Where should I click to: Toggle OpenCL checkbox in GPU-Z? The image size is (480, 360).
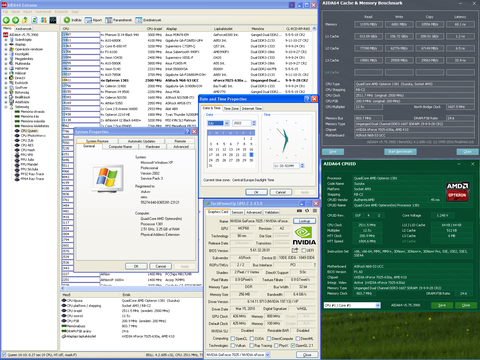[233, 339]
